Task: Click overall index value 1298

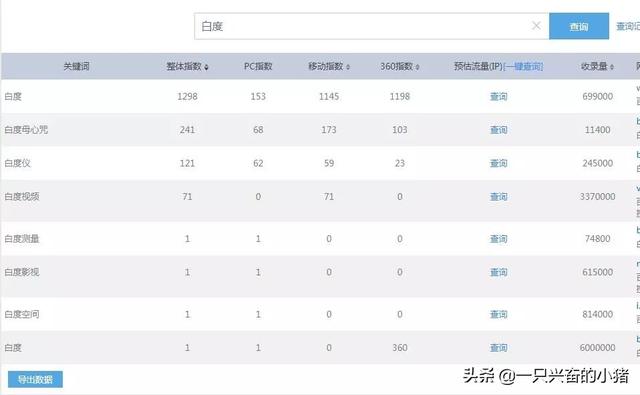Action: (187, 96)
